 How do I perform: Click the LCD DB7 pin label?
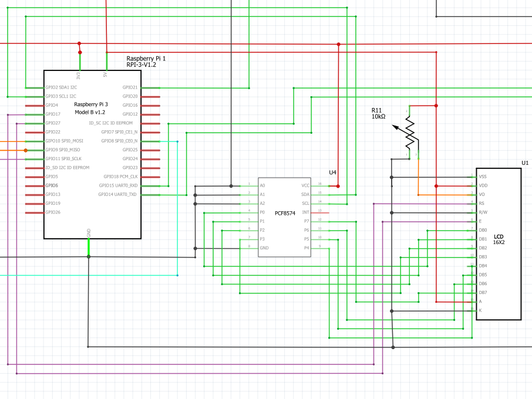pyautogui.click(x=483, y=293)
